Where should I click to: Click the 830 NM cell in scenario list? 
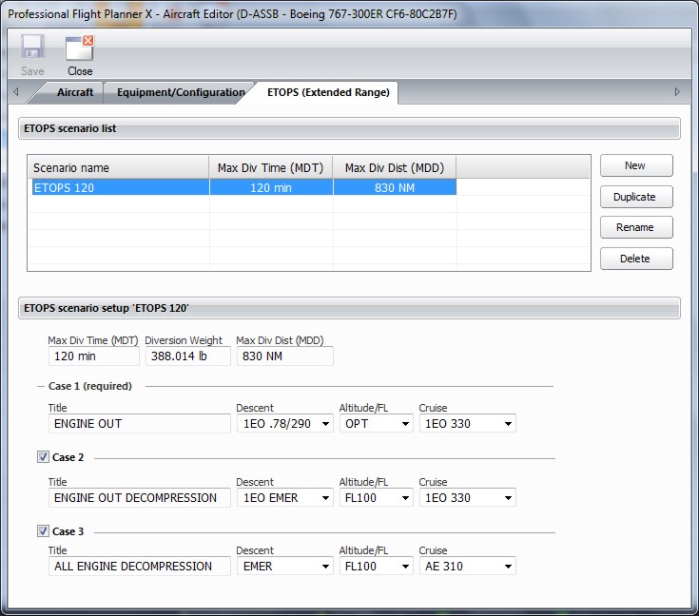coord(395,187)
